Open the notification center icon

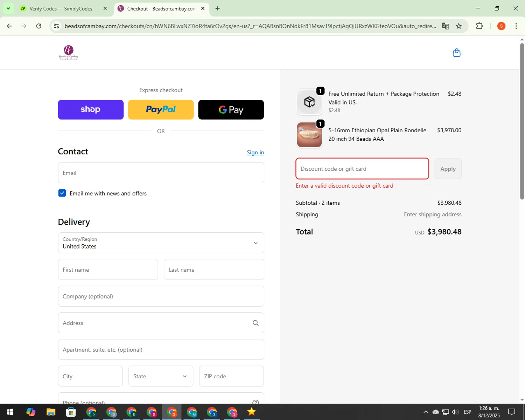click(x=511, y=412)
